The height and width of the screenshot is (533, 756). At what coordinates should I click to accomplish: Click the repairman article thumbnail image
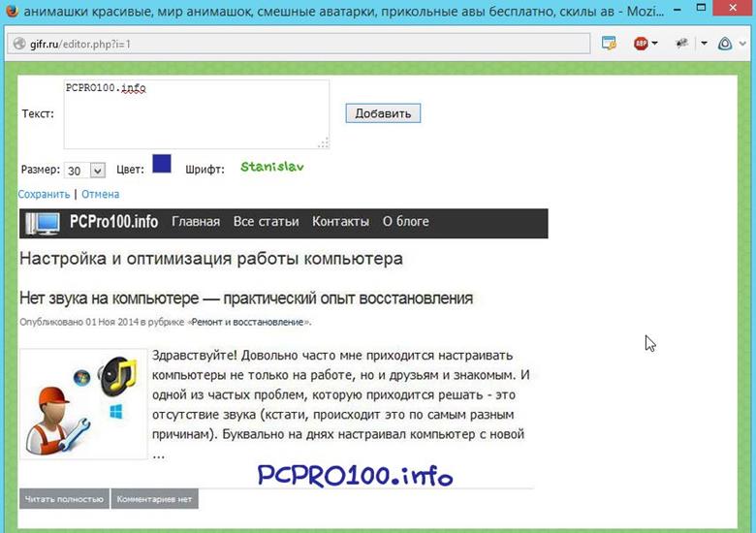click(82, 404)
